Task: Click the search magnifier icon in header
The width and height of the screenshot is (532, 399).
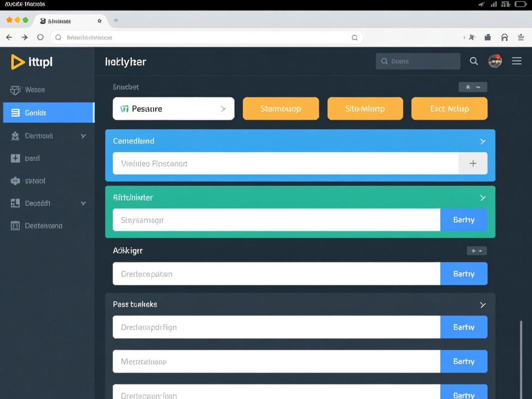Action: [474, 61]
